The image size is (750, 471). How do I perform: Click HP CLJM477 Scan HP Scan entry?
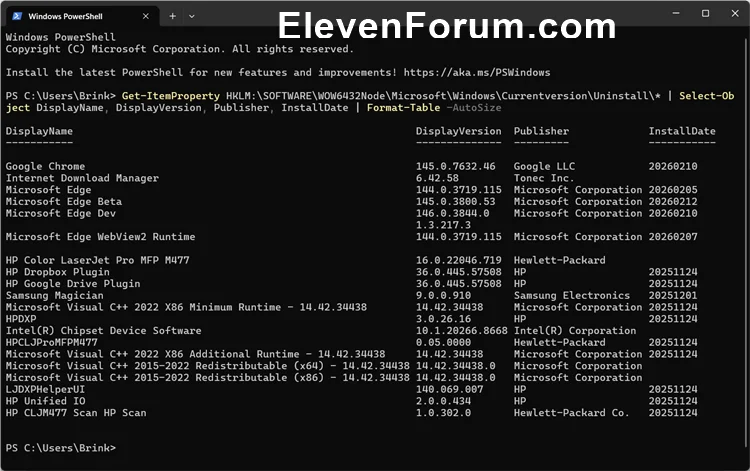pos(76,413)
